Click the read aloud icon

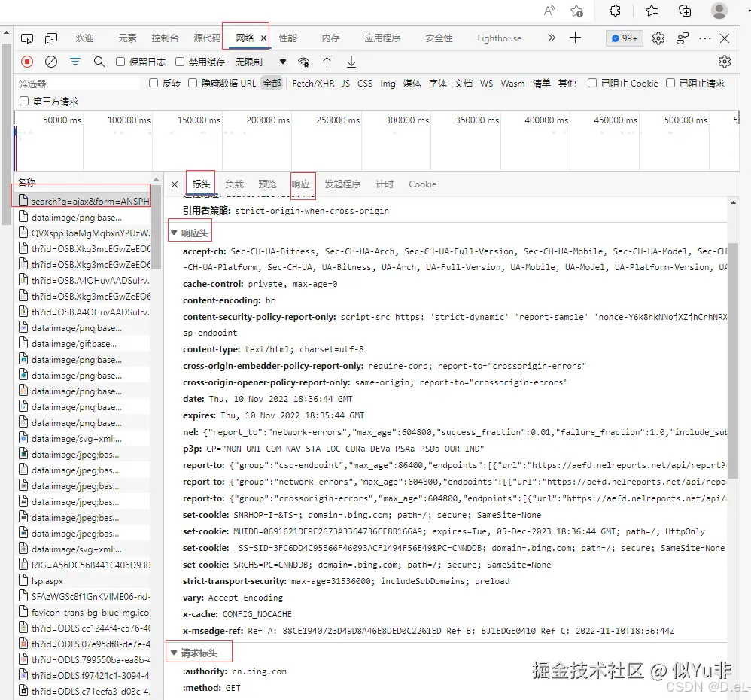(549, 10)
